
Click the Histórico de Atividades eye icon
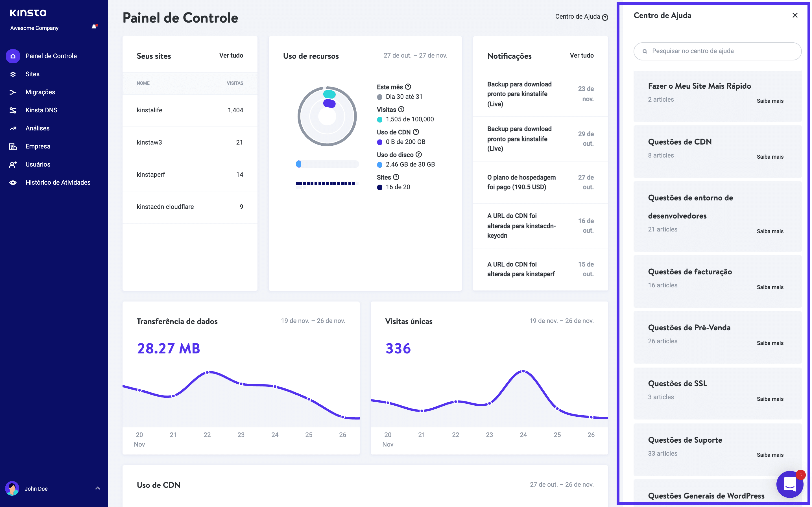click(x=13, y=183)
